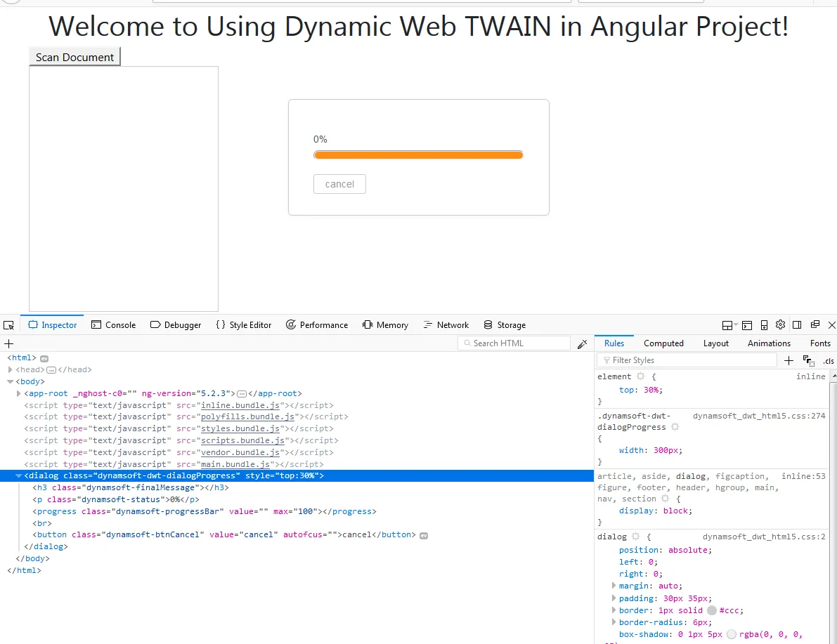This screenshot has width=837, height=644.
Task: Toggle pseudo-class panel icon
Action: click(x=809, y=361)
